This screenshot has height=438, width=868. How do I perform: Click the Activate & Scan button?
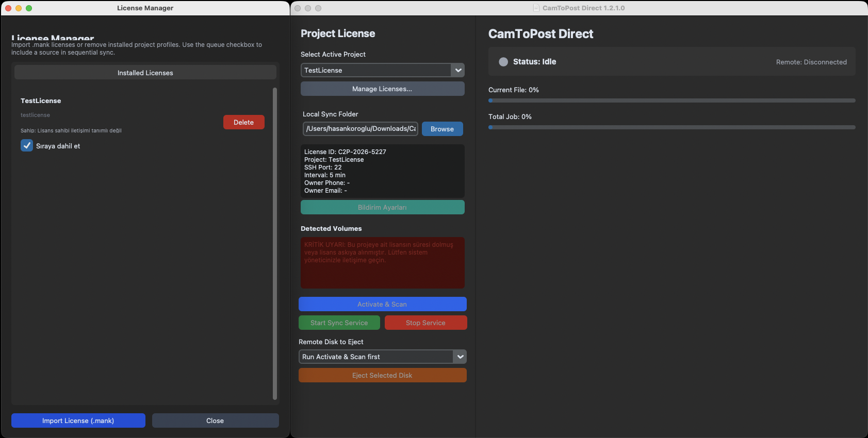click(x=383, y=304)
